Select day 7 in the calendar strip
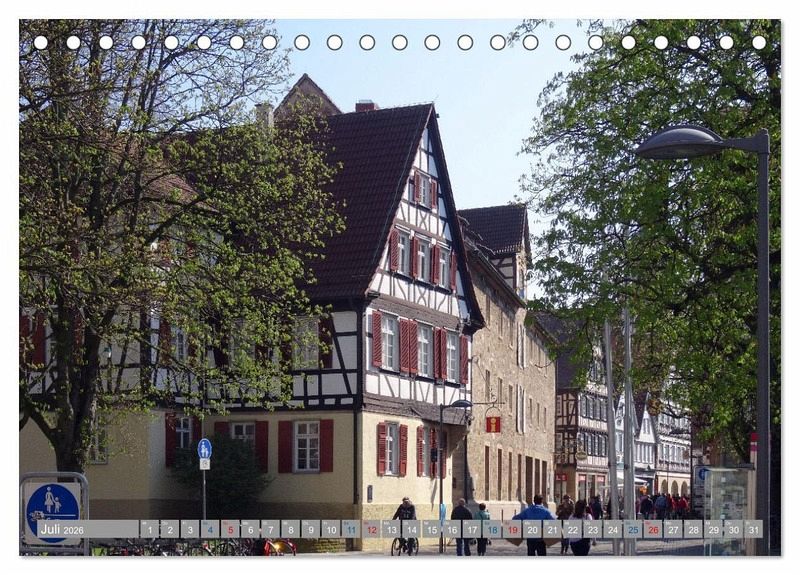The image size is (800, 575). point(270,529)
